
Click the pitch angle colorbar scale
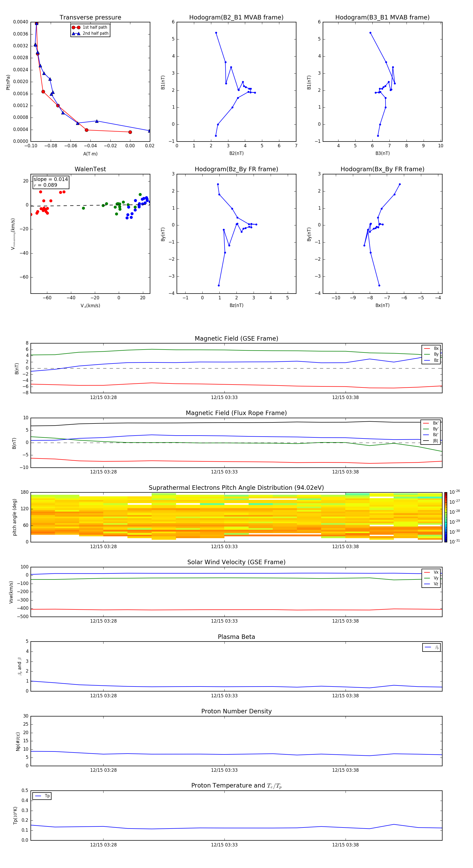[446, 517]
